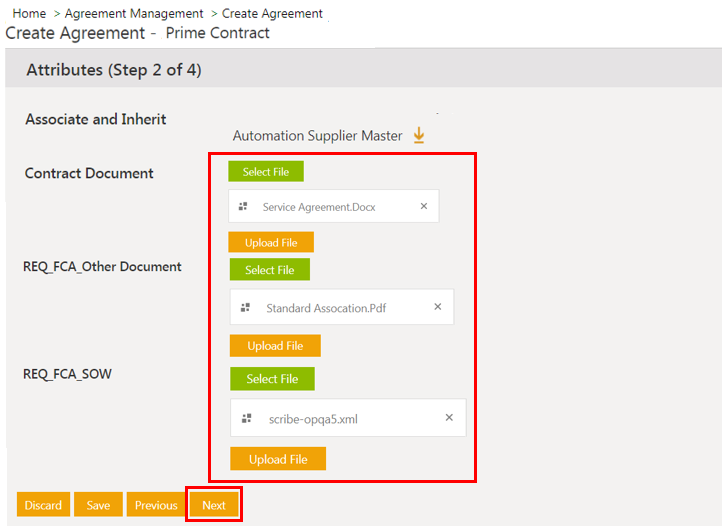
Task: Upload File for Contract Document
Action: pyautogui.click(x=271, y=243)
